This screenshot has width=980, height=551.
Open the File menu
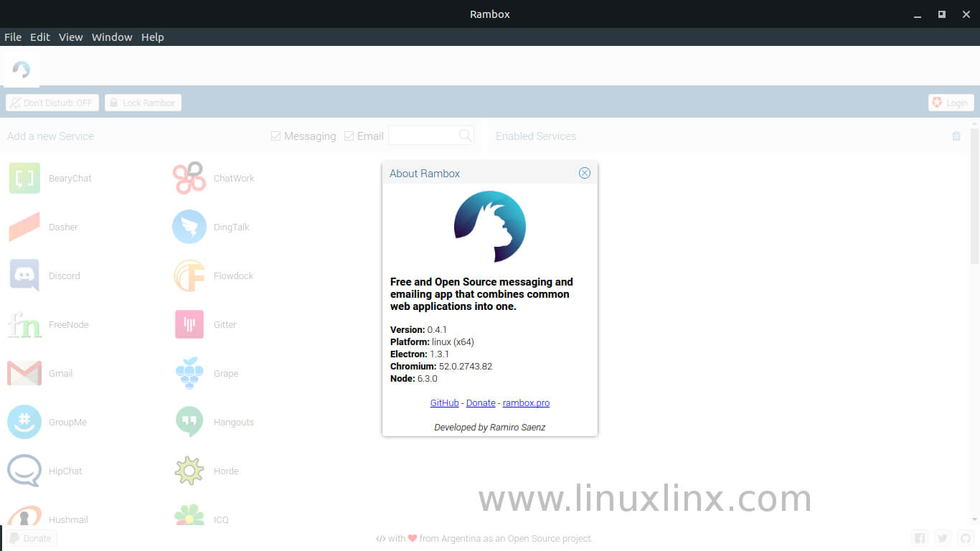13,37
